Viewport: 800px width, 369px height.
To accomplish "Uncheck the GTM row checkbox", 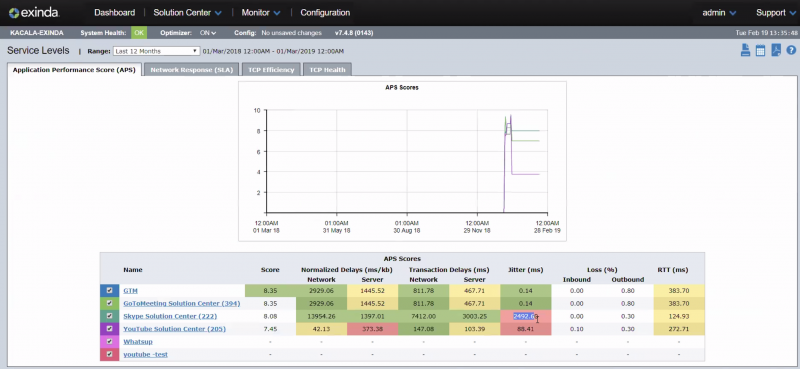I will [x=109, y=290].
